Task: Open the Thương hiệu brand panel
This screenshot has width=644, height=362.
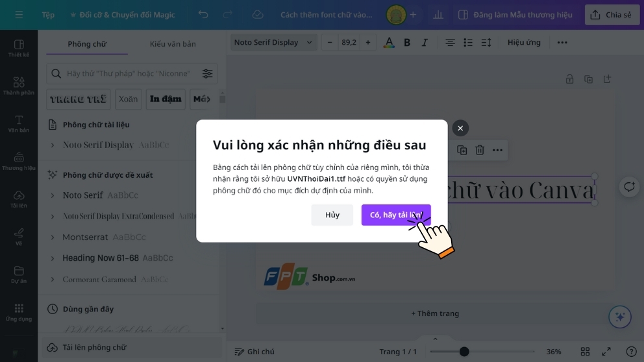Action: click(19, 162)
